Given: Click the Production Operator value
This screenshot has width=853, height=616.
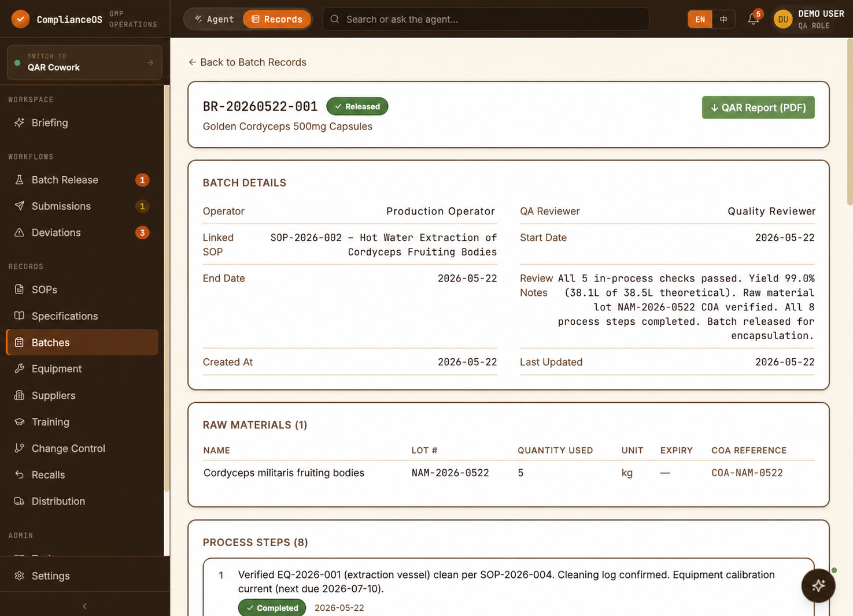Looking at the screenshot, I should coord(441,211).
